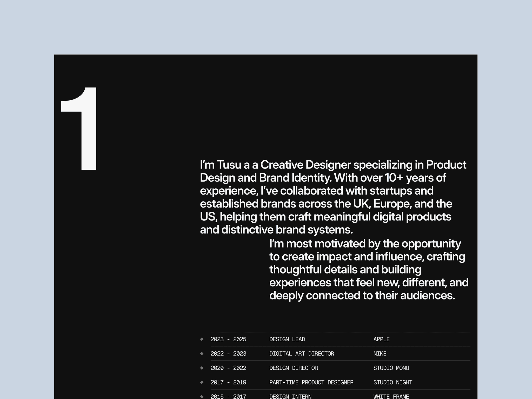The width and height of the screenshot is (532, 399).
Task: Click the DESIGN INTERN role title
Action: click(290, 396)
